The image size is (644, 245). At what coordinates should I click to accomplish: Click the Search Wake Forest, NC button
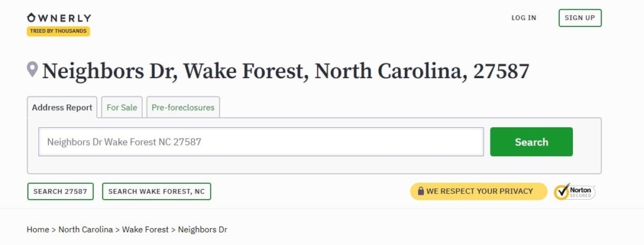point(157,191)
